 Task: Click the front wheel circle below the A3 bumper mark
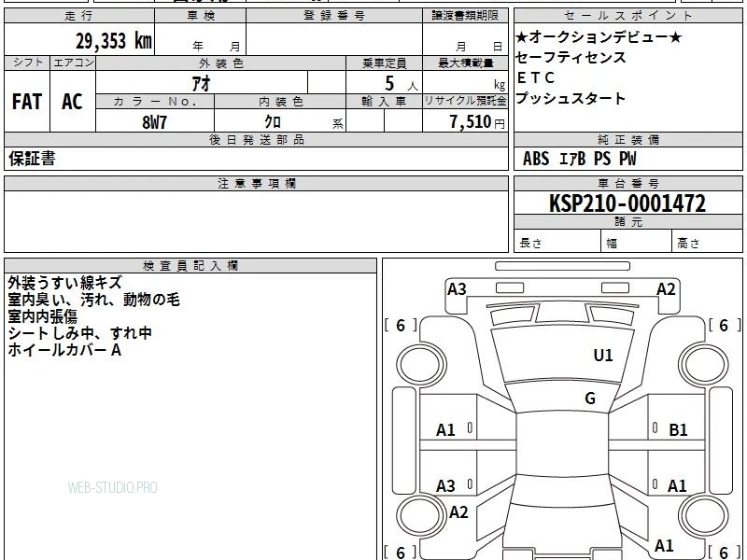(x=422, y=365)
